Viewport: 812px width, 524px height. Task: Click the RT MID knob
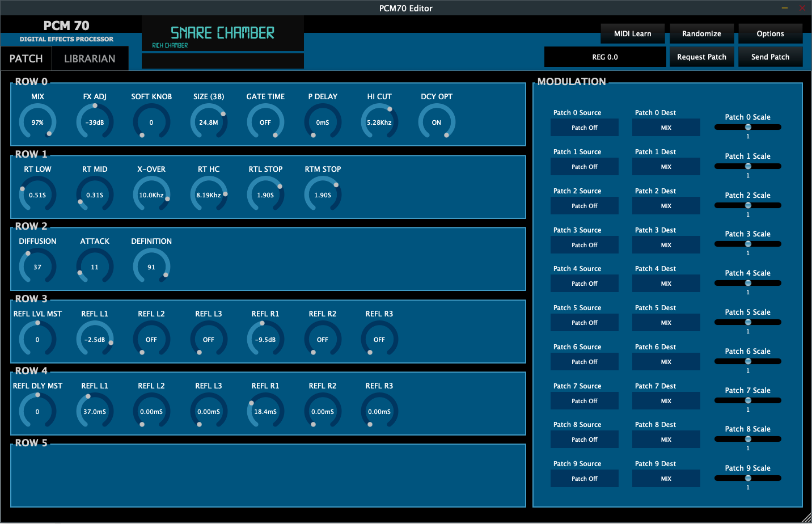95,195
